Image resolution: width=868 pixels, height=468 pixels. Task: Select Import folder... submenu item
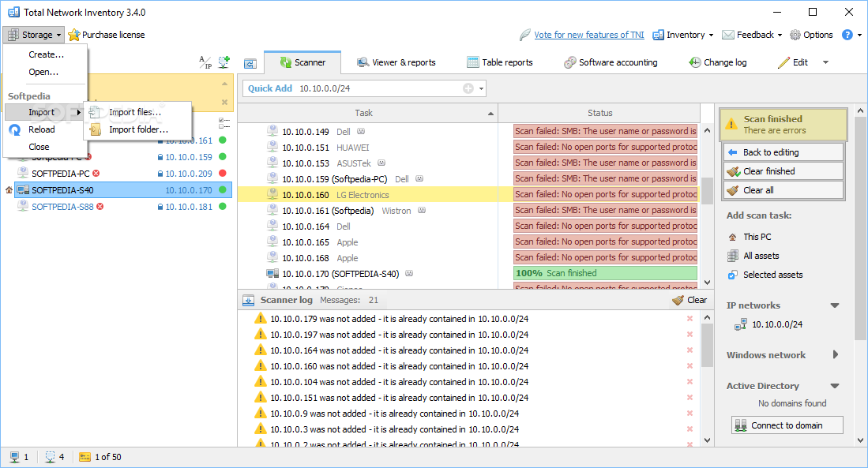[138, 129]
